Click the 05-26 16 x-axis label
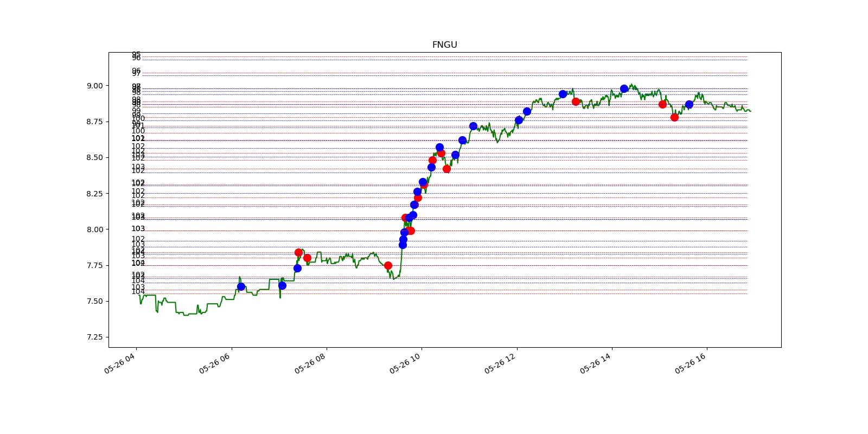The image size is (868, 434). pyautogui.click(x=691, y=363)
